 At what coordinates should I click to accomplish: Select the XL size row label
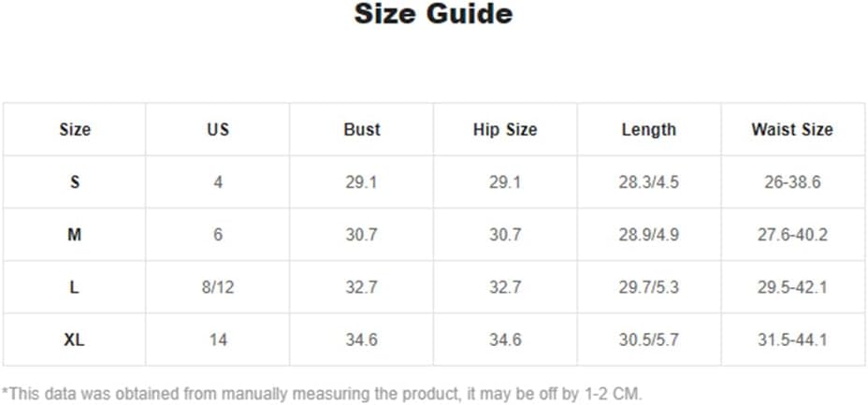[x=75, y=340]
